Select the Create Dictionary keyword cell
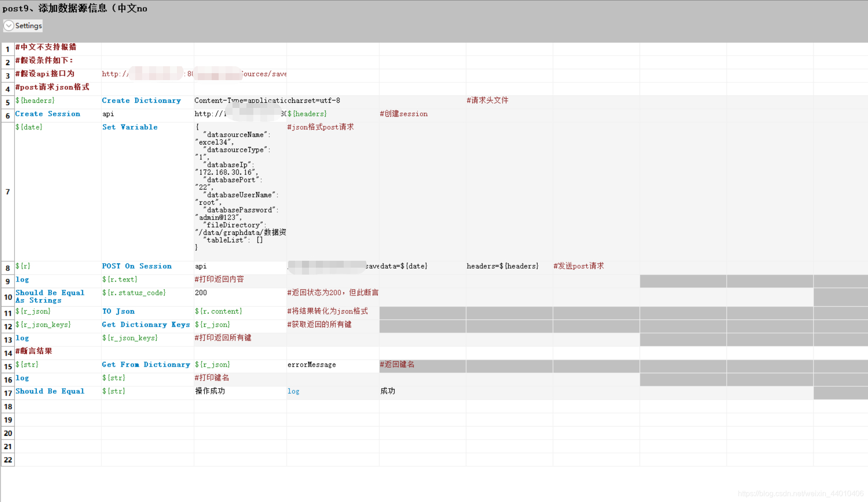The width and height of the screenshot is (868, 502). click(x=141, y=100)
